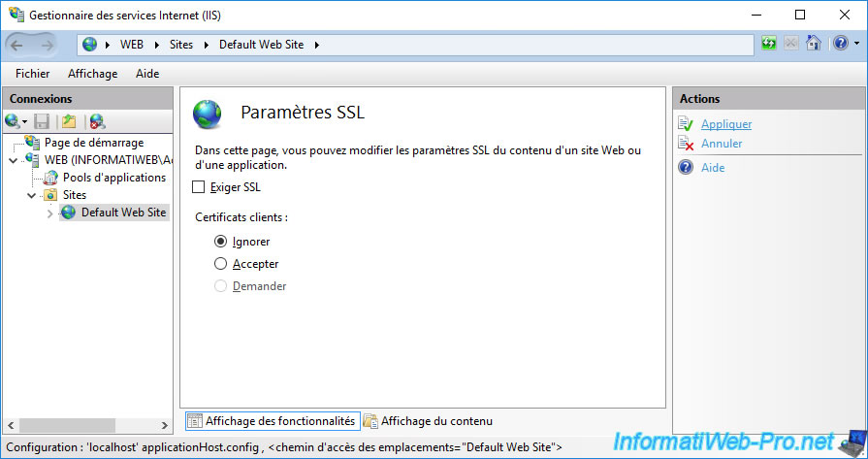This screenshot has width=868, height=459.
Task: Expand the Default Web Site tree node
Action: click(50, 213)
